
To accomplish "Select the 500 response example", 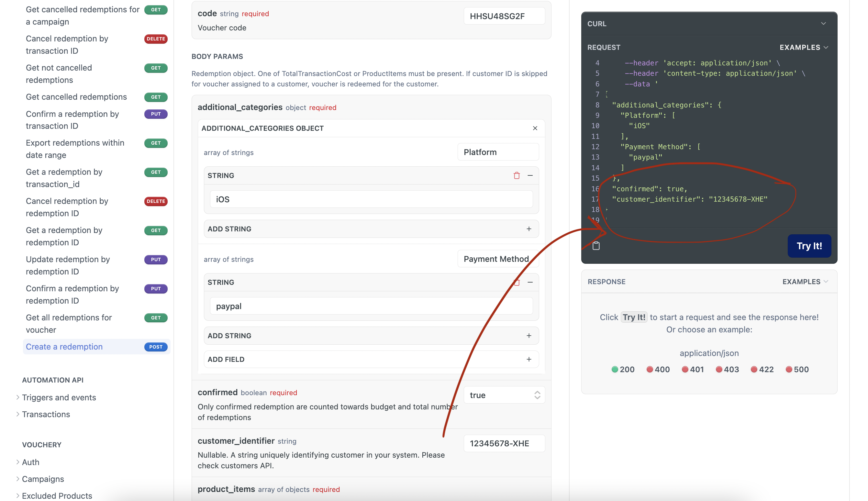I will click(797, 369).
